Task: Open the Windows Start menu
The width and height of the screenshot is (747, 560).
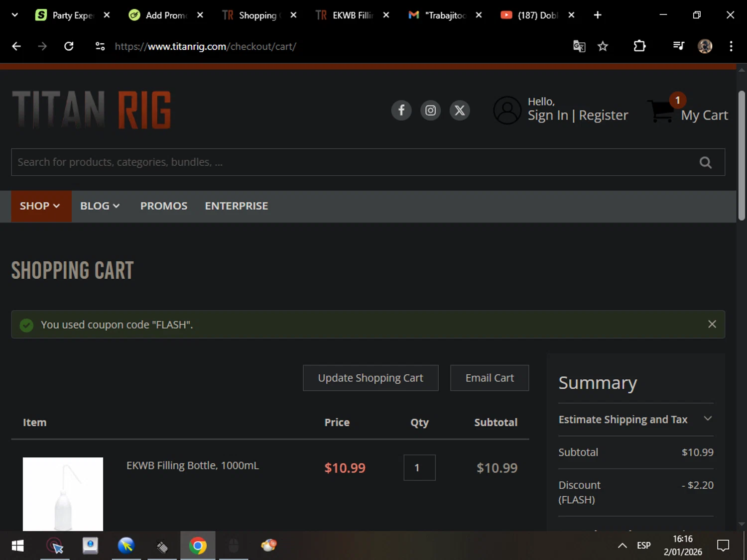Action: point(17,546)
